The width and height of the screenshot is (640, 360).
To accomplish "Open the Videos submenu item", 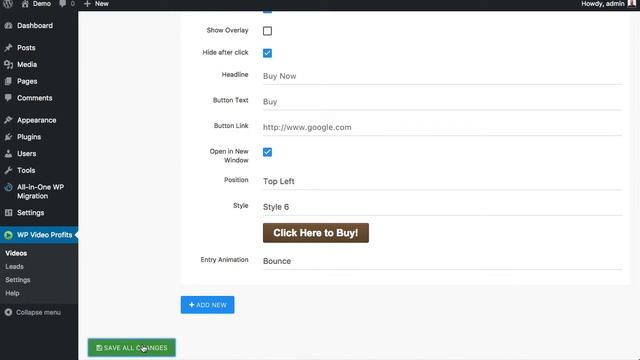I will pos(16,253).
